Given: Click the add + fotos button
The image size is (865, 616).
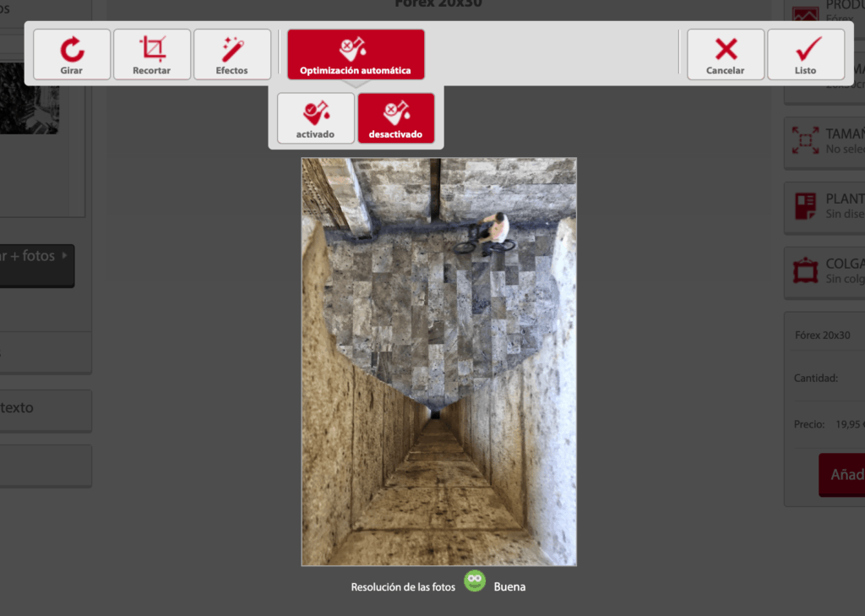Looking at the screenshot, I should tap(37, 266).
